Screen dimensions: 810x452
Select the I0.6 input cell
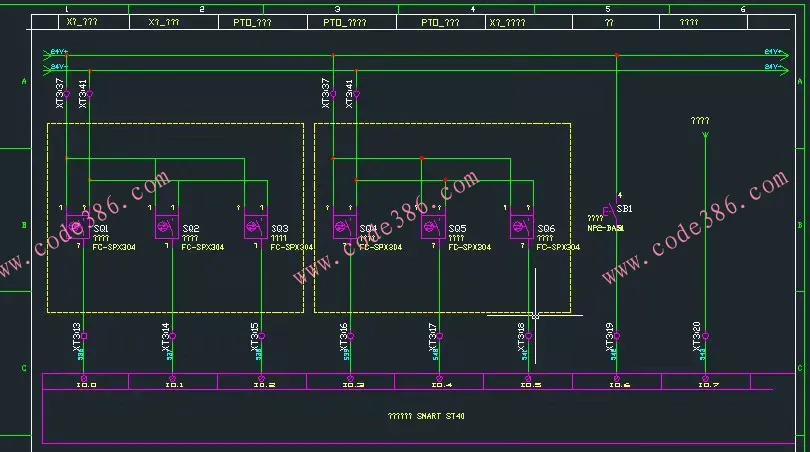tap(618, 384)
